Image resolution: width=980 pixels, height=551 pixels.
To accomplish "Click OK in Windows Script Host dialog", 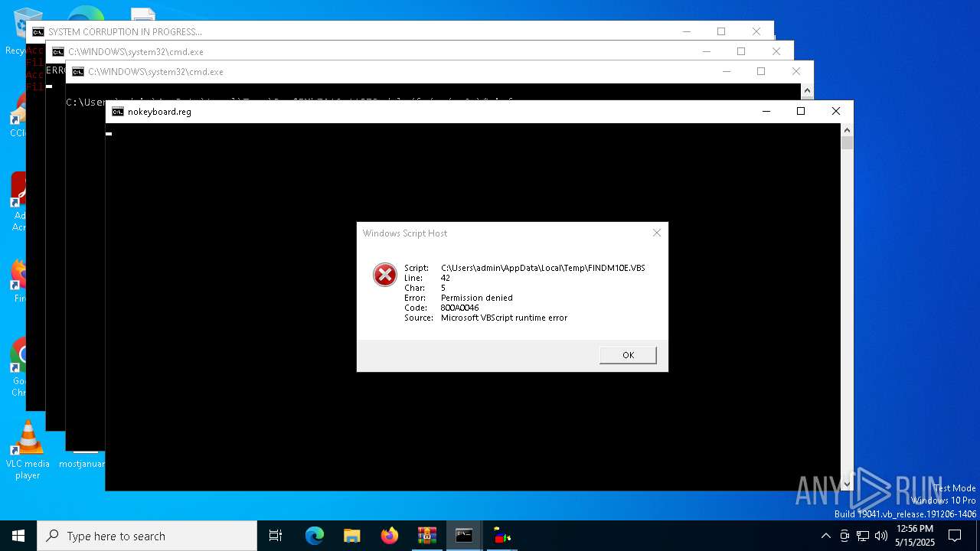I will [628, 355].
